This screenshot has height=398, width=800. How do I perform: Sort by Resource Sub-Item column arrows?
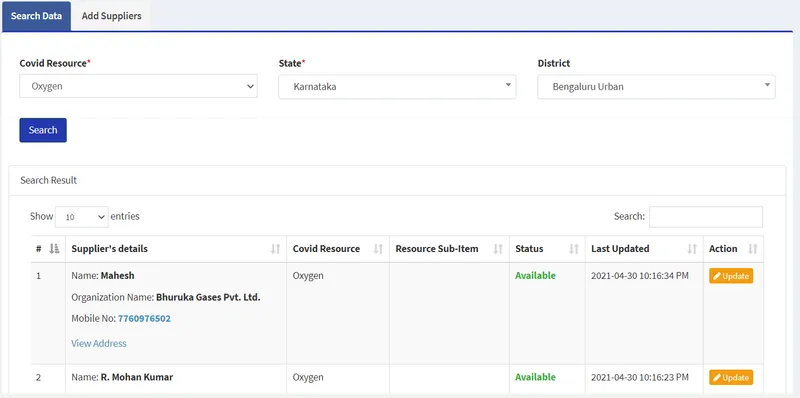pos(498,249)
